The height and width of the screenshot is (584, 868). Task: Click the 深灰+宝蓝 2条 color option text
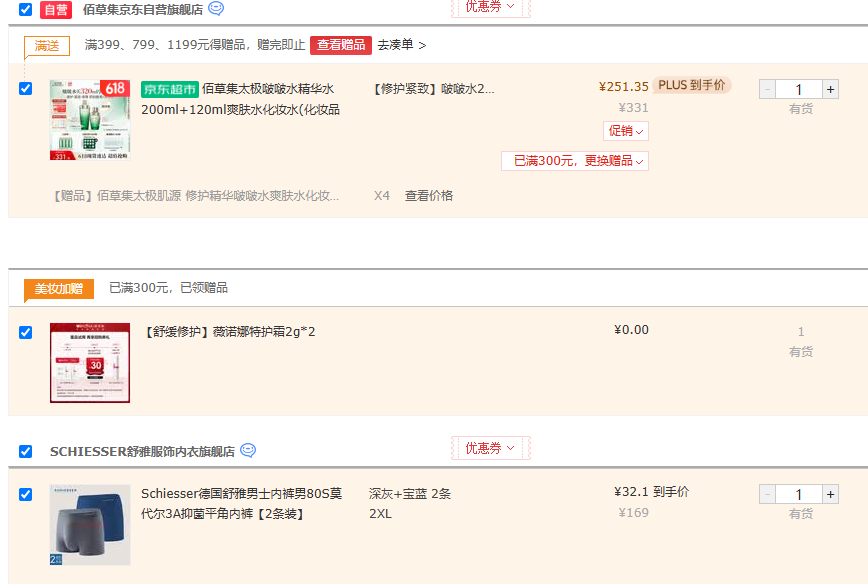410,494
